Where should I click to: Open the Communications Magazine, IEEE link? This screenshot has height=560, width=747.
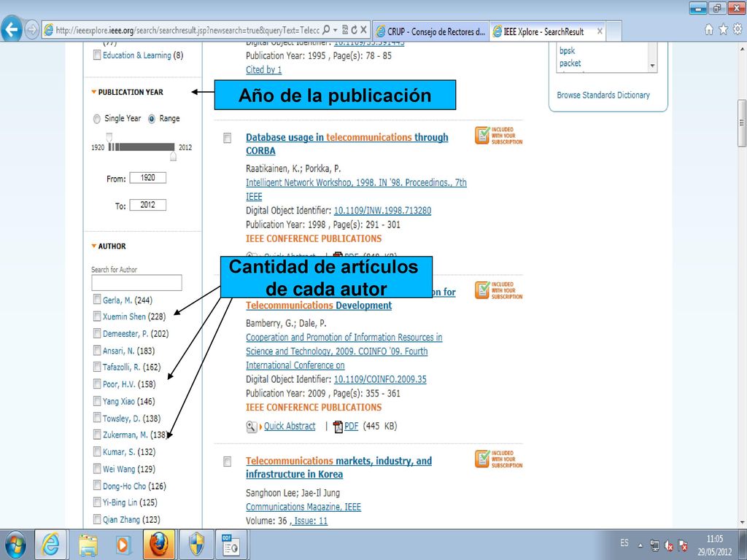pos(303,507)
